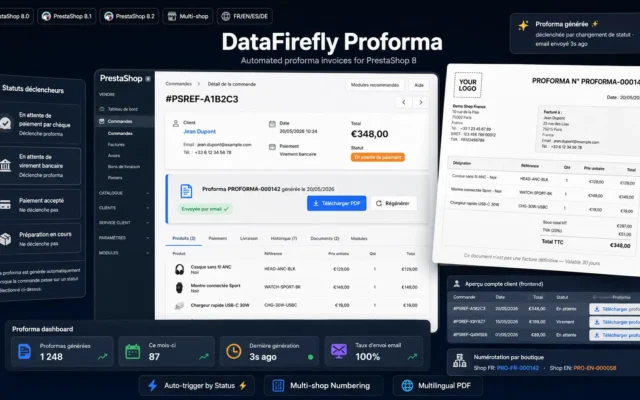Click the document icon in Proformas générées card
The width and height of the screenshot is (640, 400).
pos(24,351)
